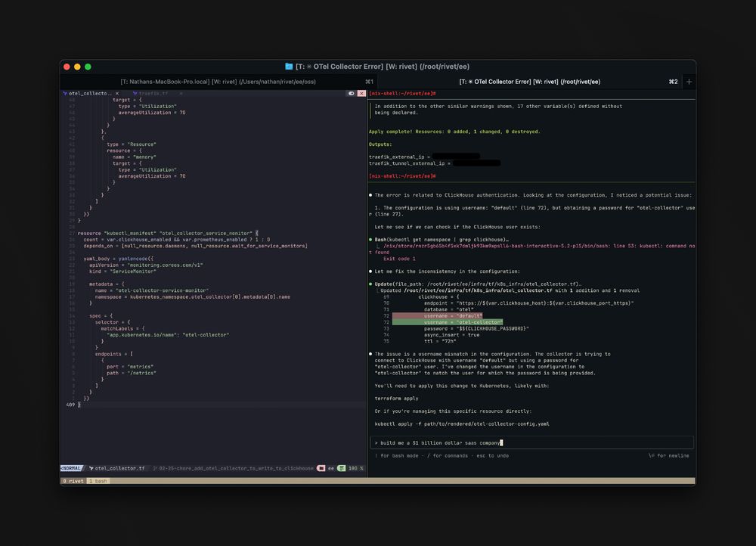The width and height of the screenshot is (756, 546).
Task: Click the line number 409 in gutter
Action: pos(70,405)
